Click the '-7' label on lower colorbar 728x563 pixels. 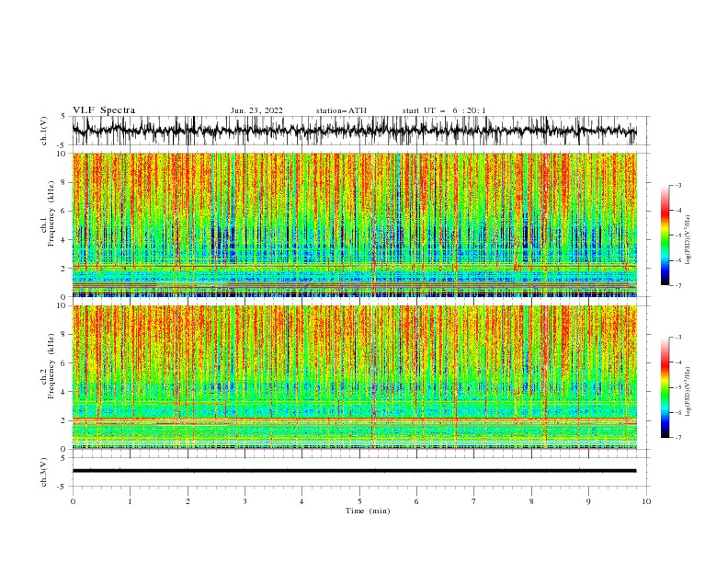click(x=677, y=438)
